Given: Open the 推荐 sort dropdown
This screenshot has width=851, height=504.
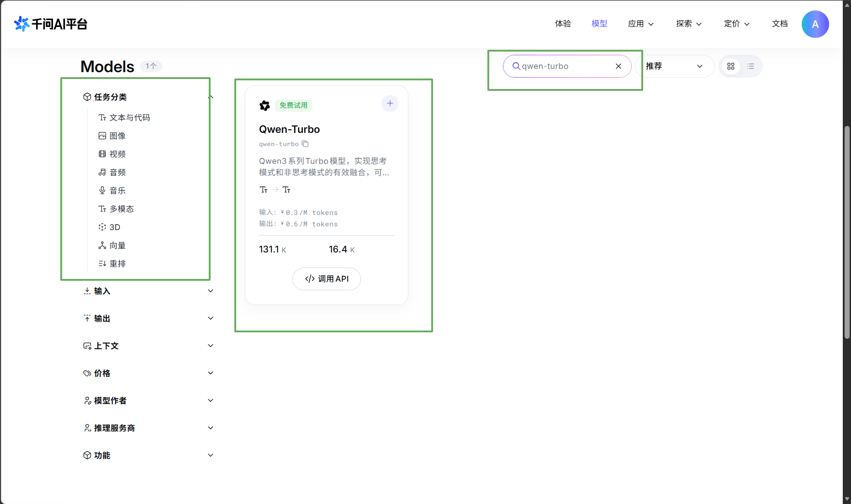Looking at the screenshot, I should [x=674, y=66].
